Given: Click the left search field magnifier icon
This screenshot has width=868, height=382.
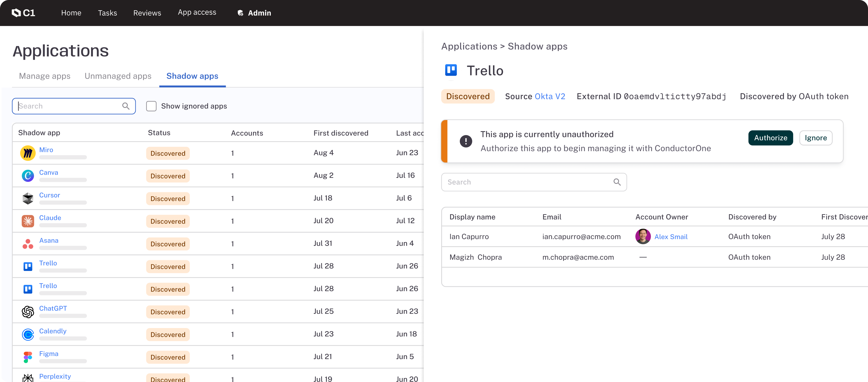Looking at the screenshot, I should [126, 106].
